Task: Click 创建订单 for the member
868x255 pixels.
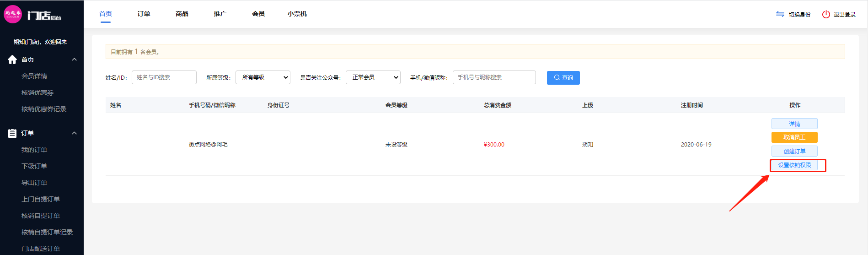Action: tap(794, 151)
